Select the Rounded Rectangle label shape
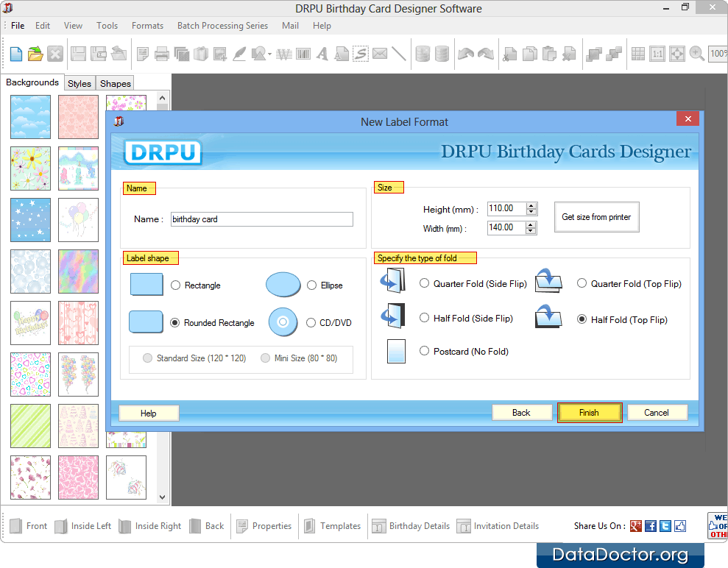Image resolution: width=728 pixels, height=568 pixels. click(x=175, y=323)
